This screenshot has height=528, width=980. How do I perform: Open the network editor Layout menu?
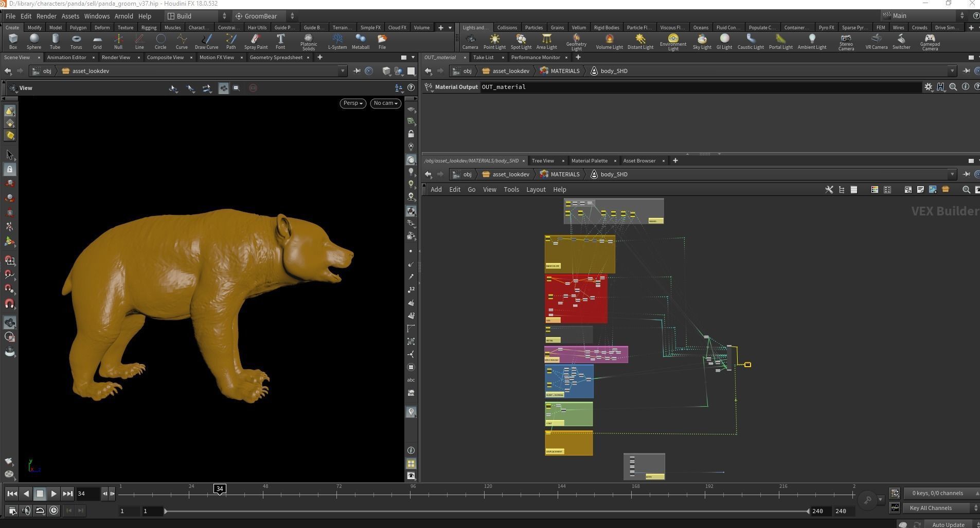pyautogui.click(x=536, y=190)
